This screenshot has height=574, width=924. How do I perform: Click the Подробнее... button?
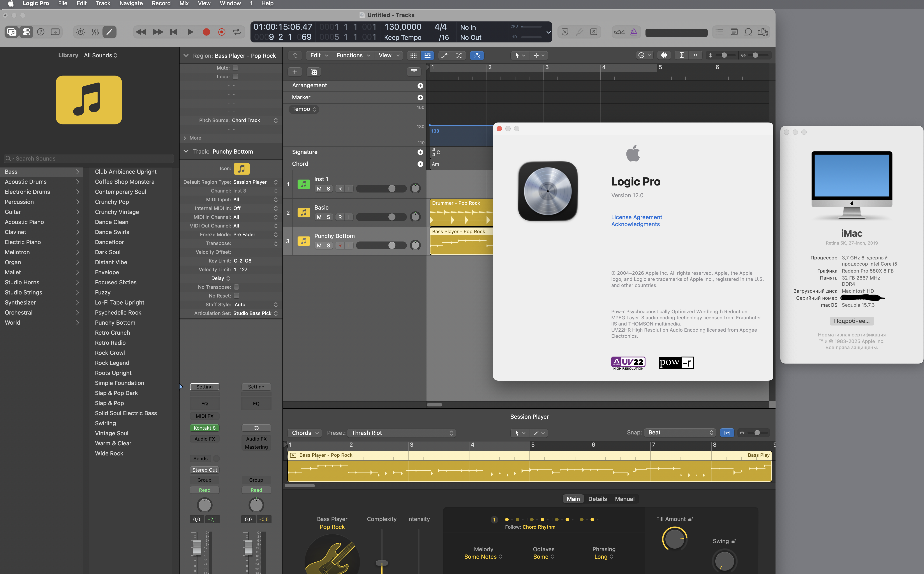point(851,321)
